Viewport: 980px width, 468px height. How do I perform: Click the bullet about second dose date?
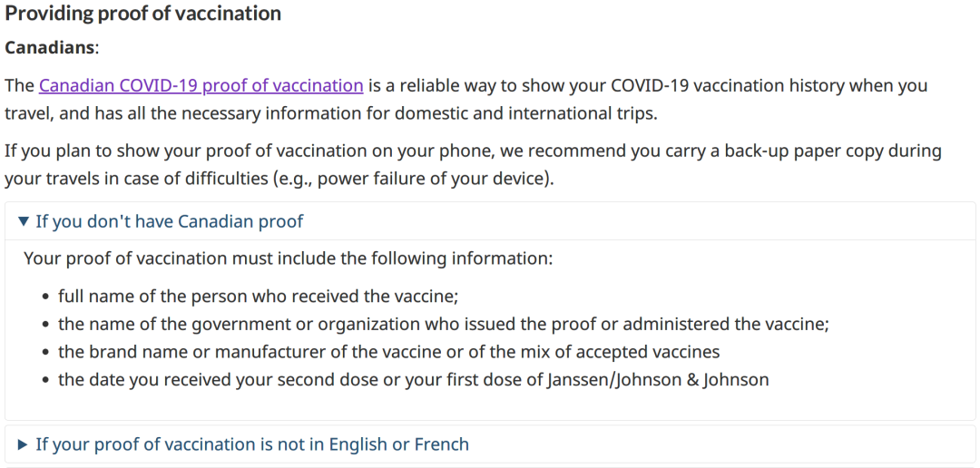pyautogui.click(x=413, y=379)
